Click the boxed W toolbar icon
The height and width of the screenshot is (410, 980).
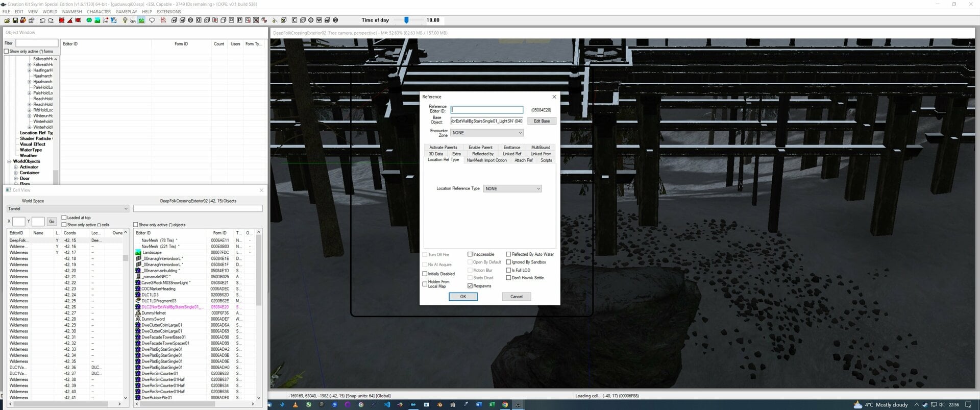(x=319, y=20)
